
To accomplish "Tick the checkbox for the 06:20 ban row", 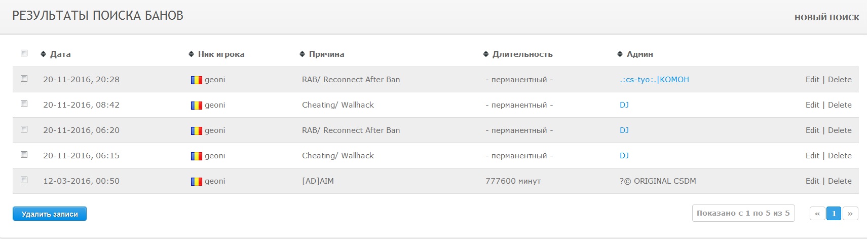I will [x=24, y=129].
